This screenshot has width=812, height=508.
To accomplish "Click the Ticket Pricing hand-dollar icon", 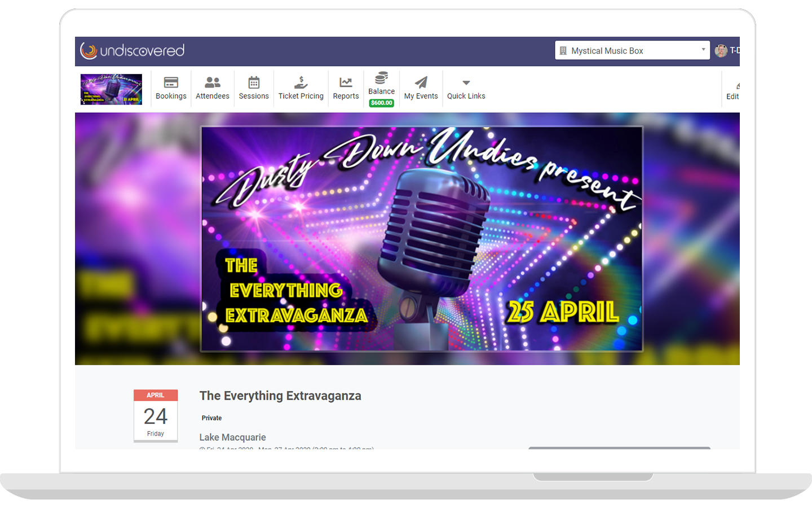I will (301, 82).
